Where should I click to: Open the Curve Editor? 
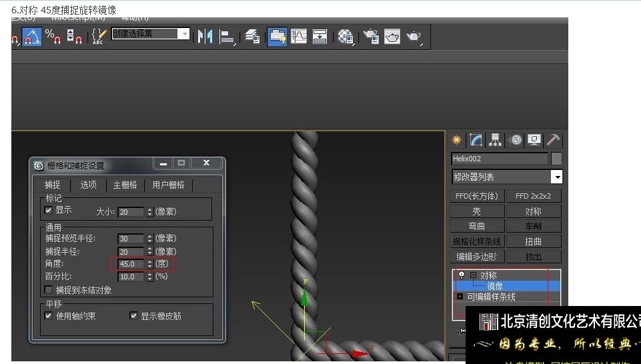point(299,37)
